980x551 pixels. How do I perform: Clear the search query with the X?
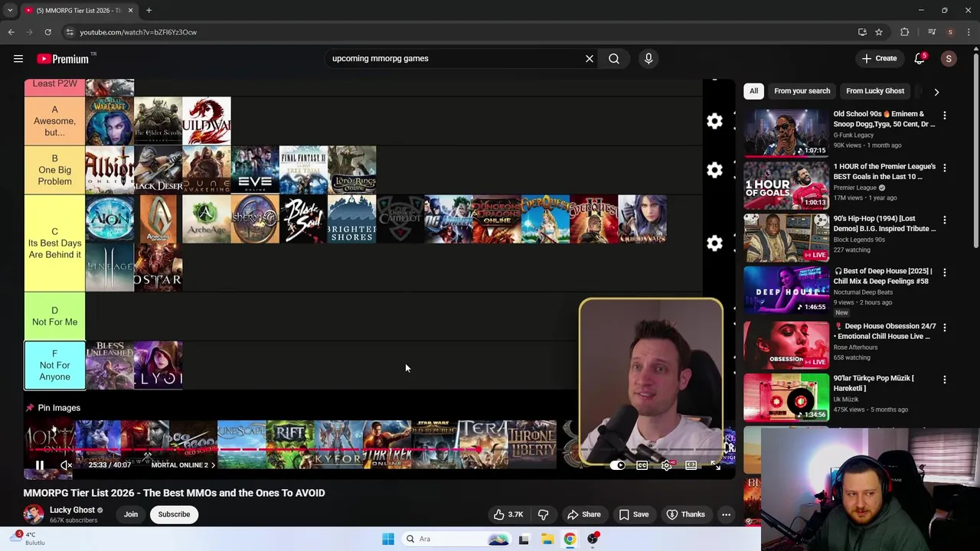pyautogui.click(x=590, y=58)
